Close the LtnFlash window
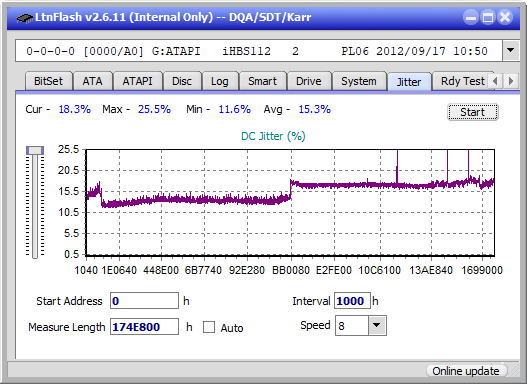This screenshot has width=527, height=384. click(505, 17)
